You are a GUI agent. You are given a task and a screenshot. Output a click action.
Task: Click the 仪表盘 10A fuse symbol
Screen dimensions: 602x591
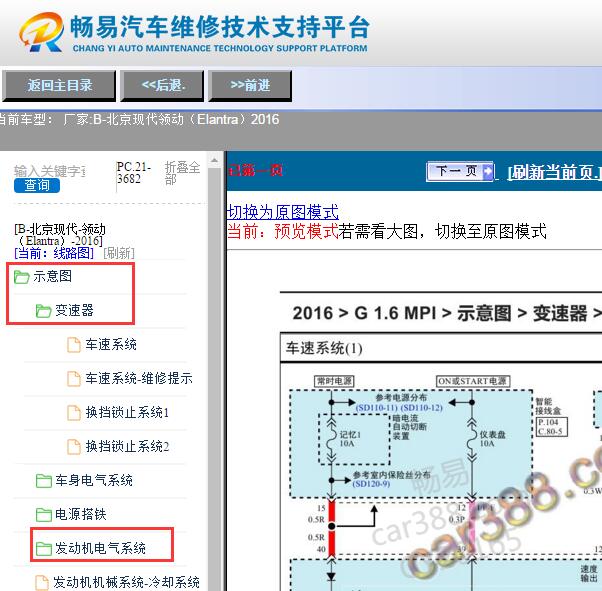(x=472, y=439)
